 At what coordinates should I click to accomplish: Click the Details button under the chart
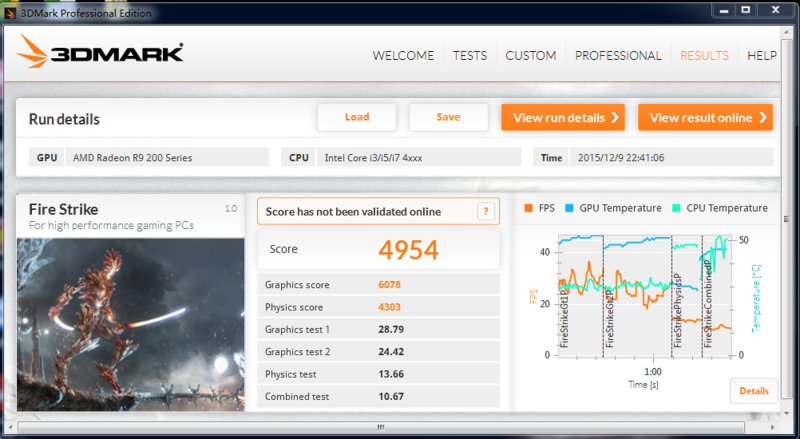[754, 391]
